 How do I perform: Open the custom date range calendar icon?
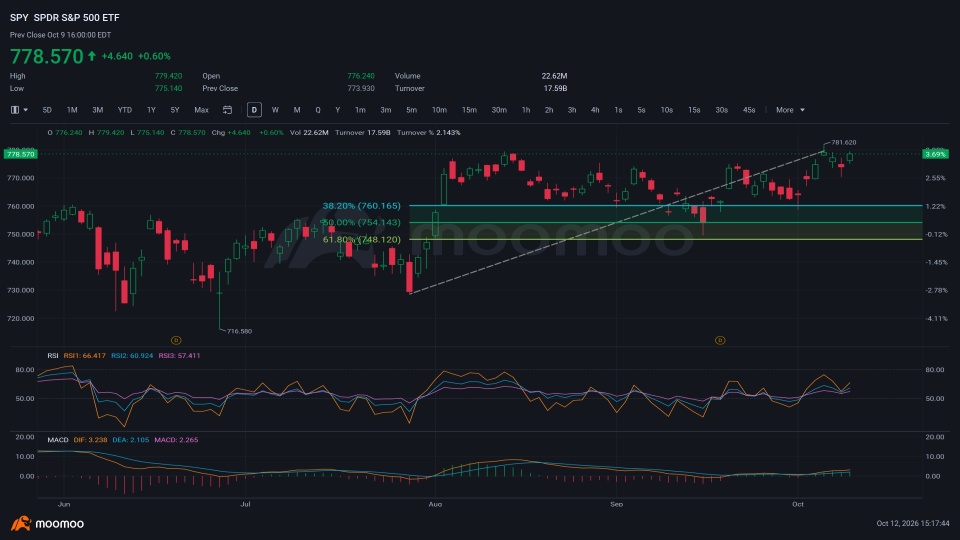[227, 110]
